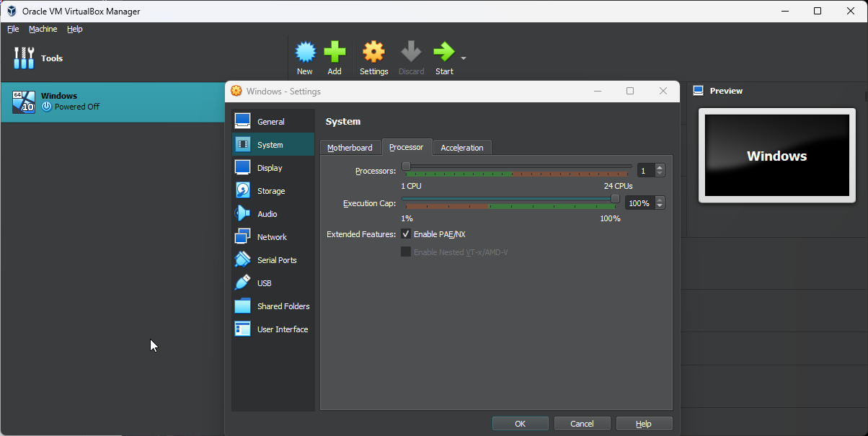Click the Discard toolbar icon
Screen dimensions: 868x436
pyautogui.click(x=411, y=52)
